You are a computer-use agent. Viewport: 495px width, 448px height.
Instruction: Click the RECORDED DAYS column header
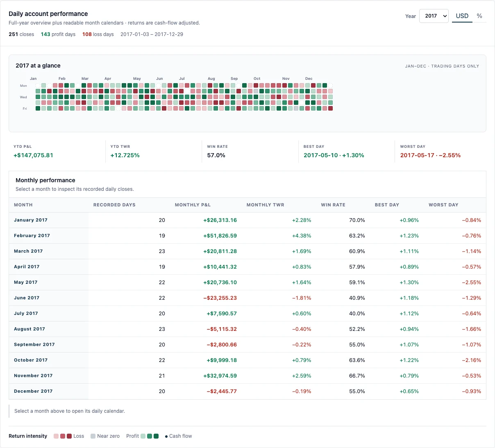pyautogui.click(x=114, y=205)
